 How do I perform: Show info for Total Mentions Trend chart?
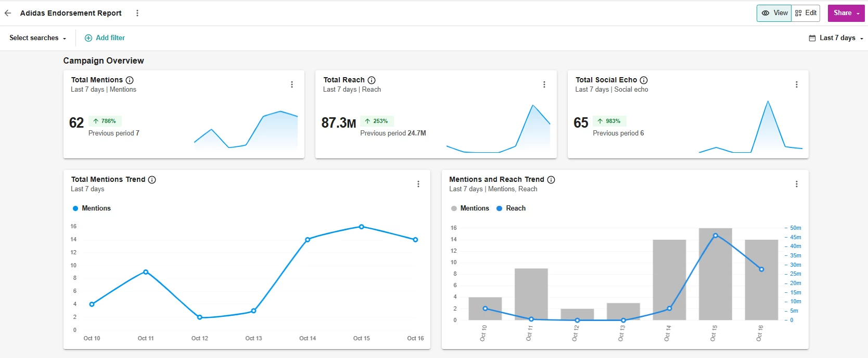tap(152, 180)
